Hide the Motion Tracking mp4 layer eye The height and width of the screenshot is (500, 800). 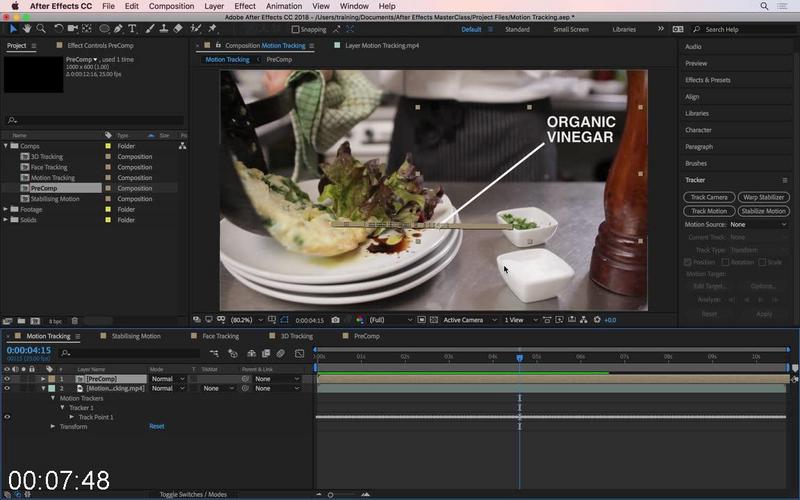(x=7, y=388)
